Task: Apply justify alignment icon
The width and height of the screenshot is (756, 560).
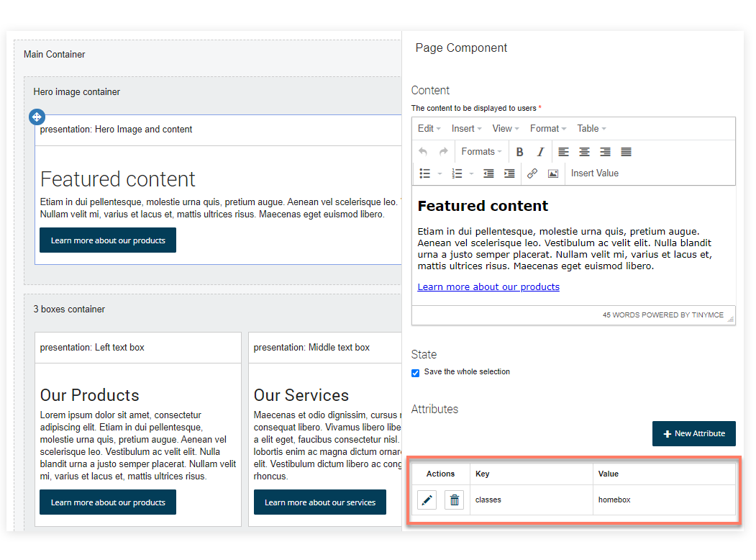Action: [625, 151]
